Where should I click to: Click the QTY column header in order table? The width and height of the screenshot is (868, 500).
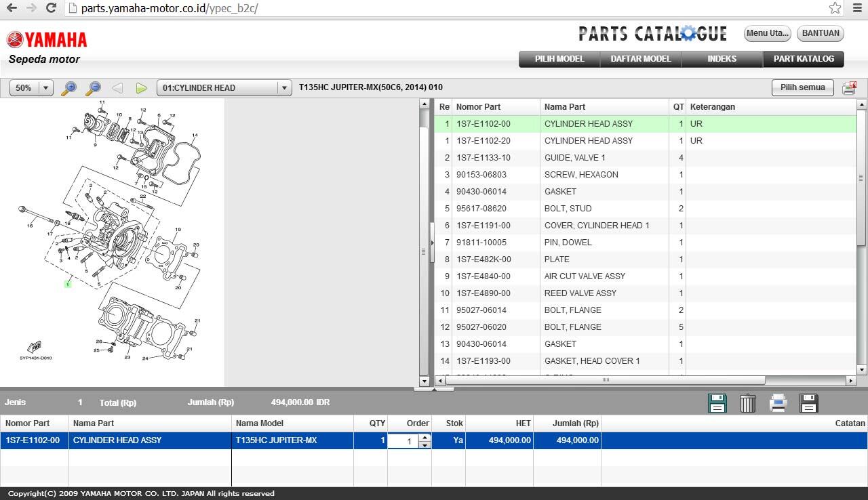370,423
